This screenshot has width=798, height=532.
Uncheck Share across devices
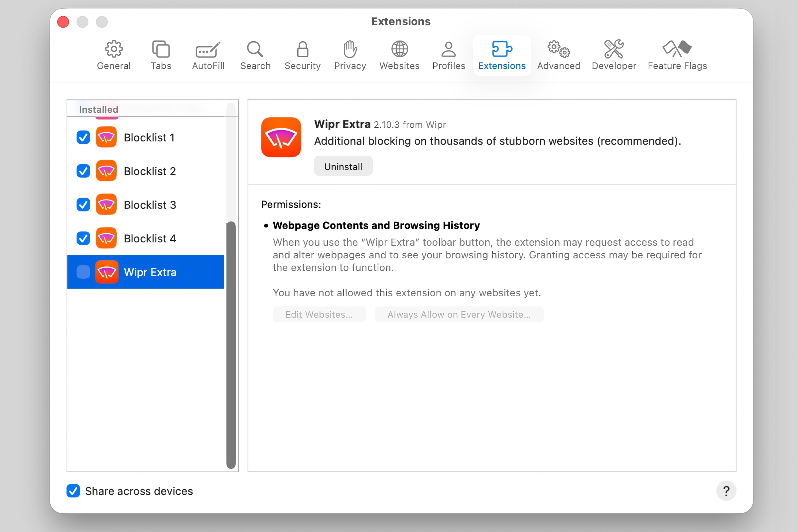point(73,491)
